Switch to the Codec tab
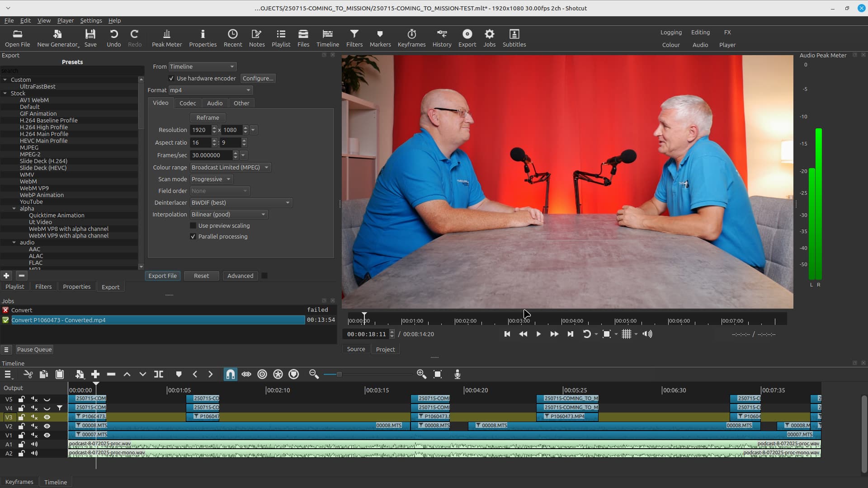868x488 pixels. 188,103
